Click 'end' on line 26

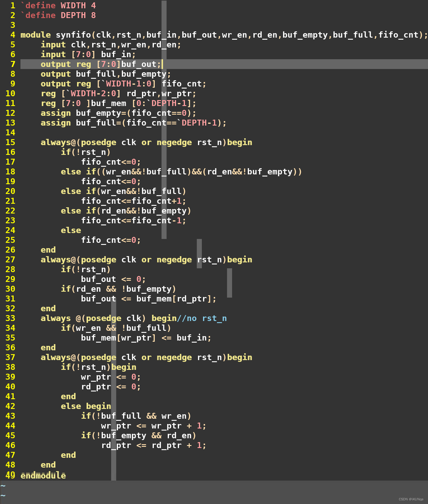tap(48, 250)
